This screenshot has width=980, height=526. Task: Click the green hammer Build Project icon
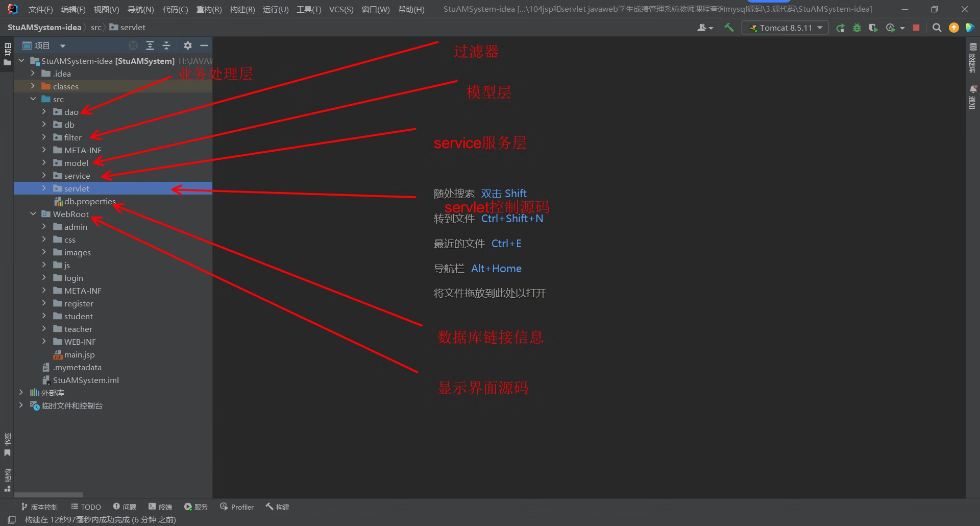coord(729,28)
